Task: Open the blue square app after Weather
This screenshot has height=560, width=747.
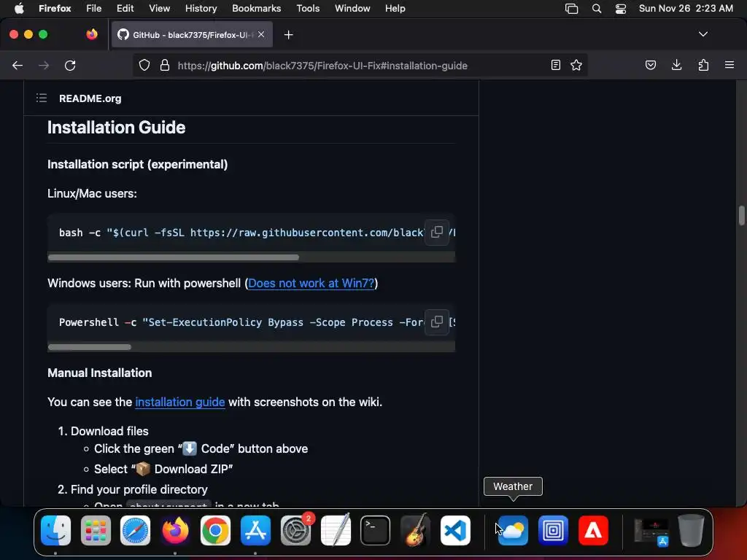Action: pyautogui.click(x=553, y=531)
